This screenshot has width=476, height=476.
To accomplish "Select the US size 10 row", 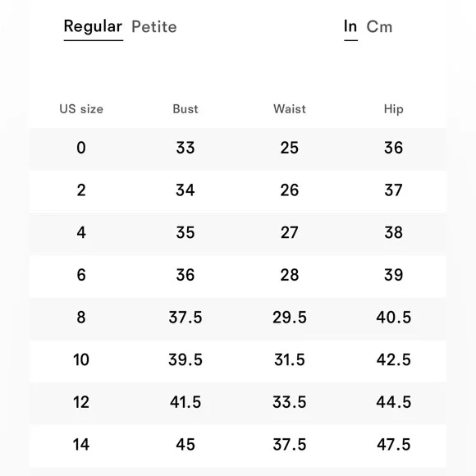I will point(238,360).
